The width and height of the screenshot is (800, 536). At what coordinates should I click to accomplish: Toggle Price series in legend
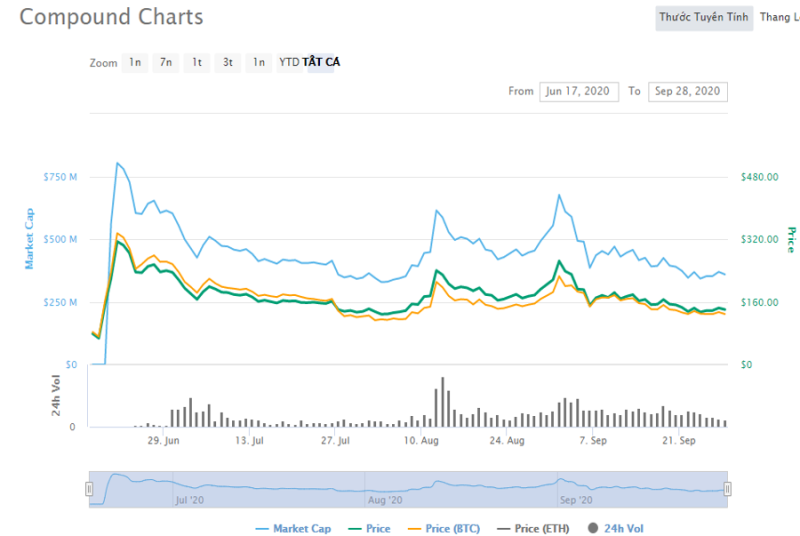click(x=369, y=529)
